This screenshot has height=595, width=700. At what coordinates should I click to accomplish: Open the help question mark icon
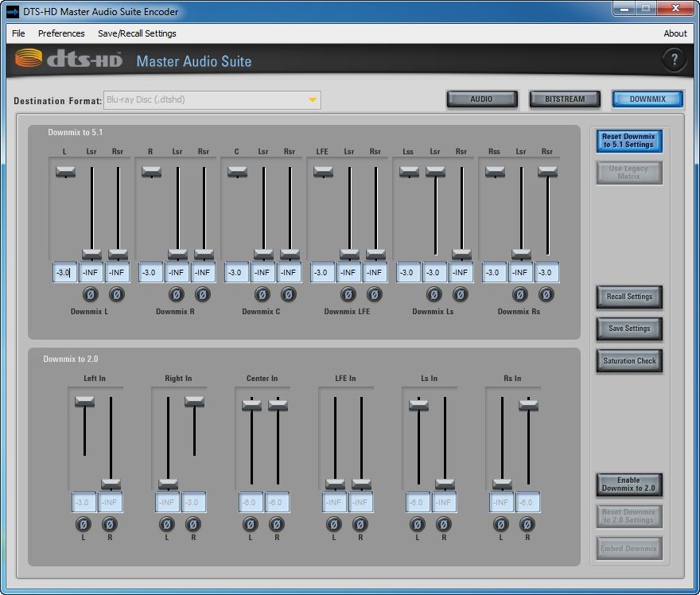tap(674, 60)
